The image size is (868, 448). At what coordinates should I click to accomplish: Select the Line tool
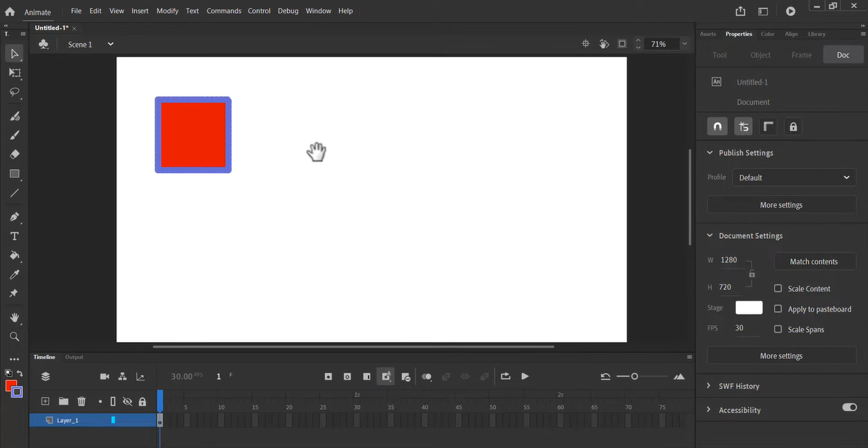[14, 193]
